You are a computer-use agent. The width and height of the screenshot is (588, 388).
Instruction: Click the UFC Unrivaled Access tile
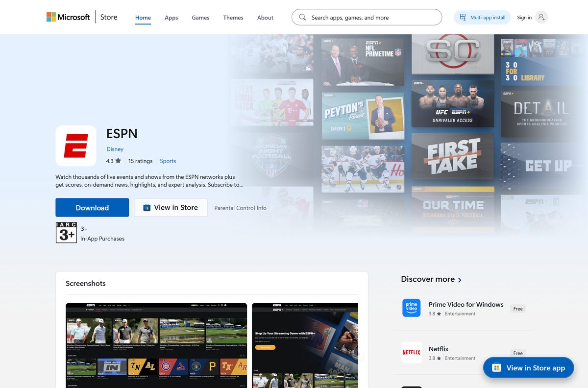click(453, 103)
